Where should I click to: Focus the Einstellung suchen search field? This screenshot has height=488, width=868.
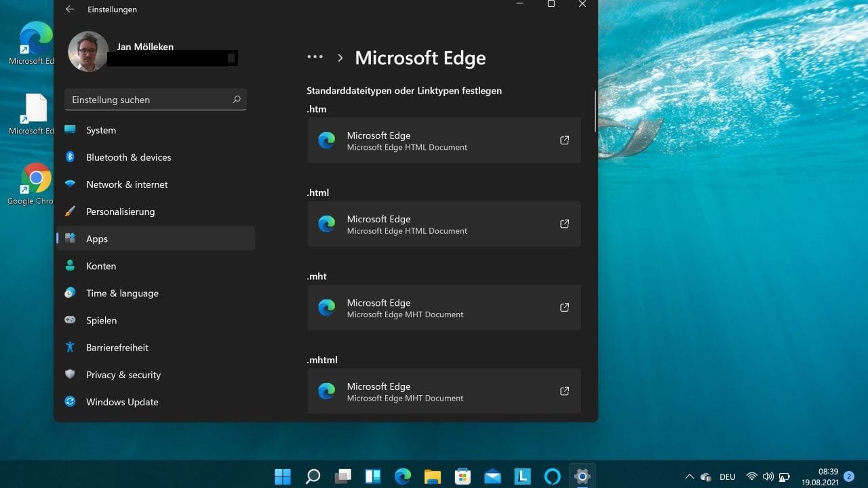[155, 100]
